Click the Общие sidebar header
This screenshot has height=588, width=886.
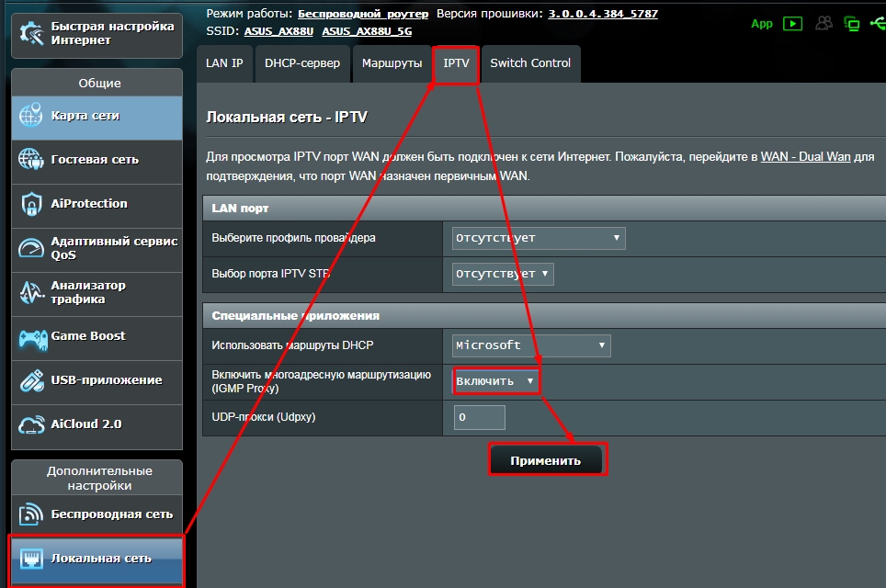pos(99,83)
